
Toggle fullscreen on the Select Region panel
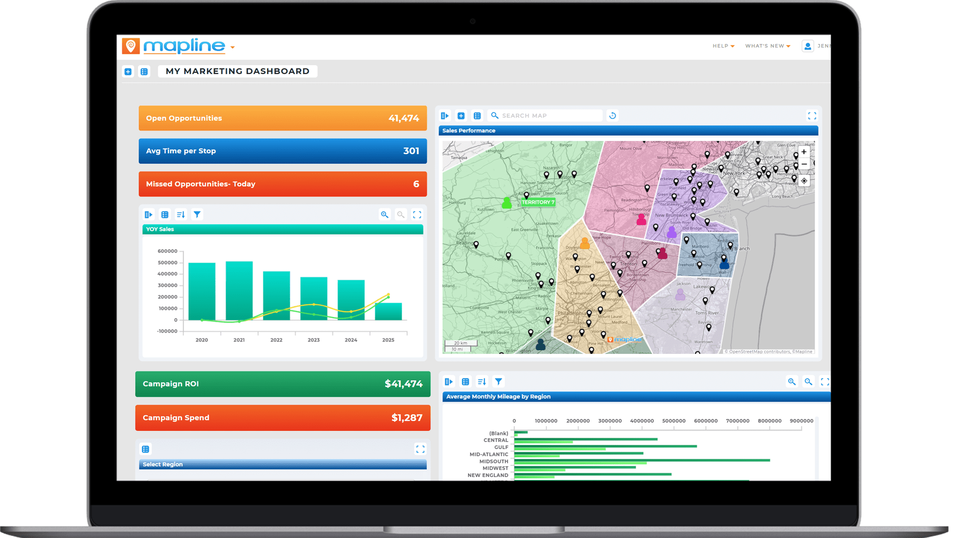(420, 449)
